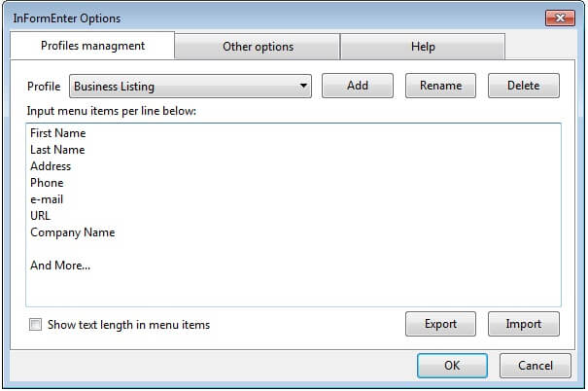Click the Export button

tap(440, 324)
